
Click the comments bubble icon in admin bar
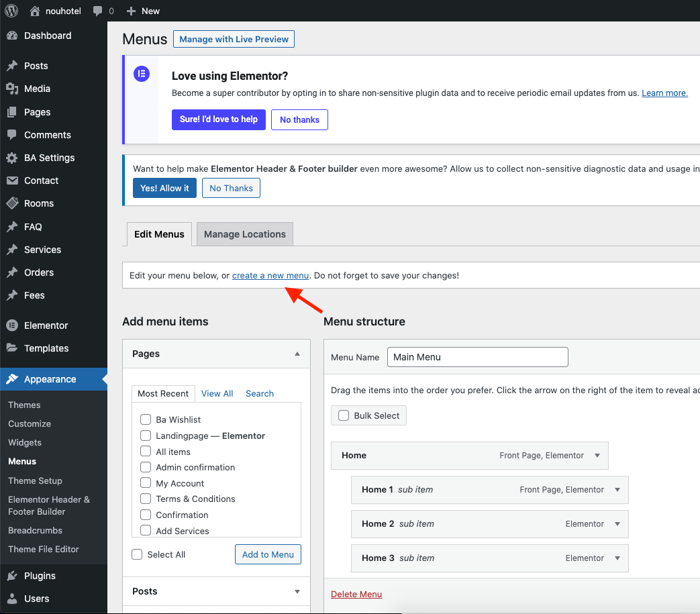coord(98,11)
